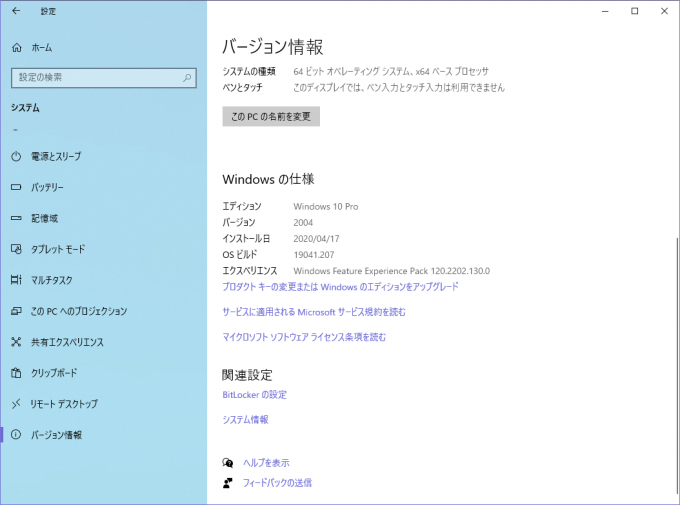
Task: Click the ヘルプを表示 chat icon
Action: coord(228,463)
